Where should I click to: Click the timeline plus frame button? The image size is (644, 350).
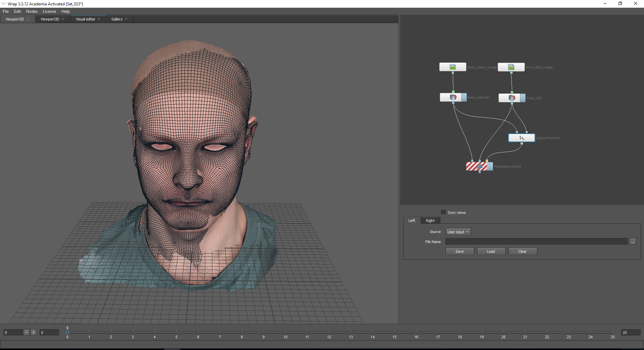tap(34, 333)
